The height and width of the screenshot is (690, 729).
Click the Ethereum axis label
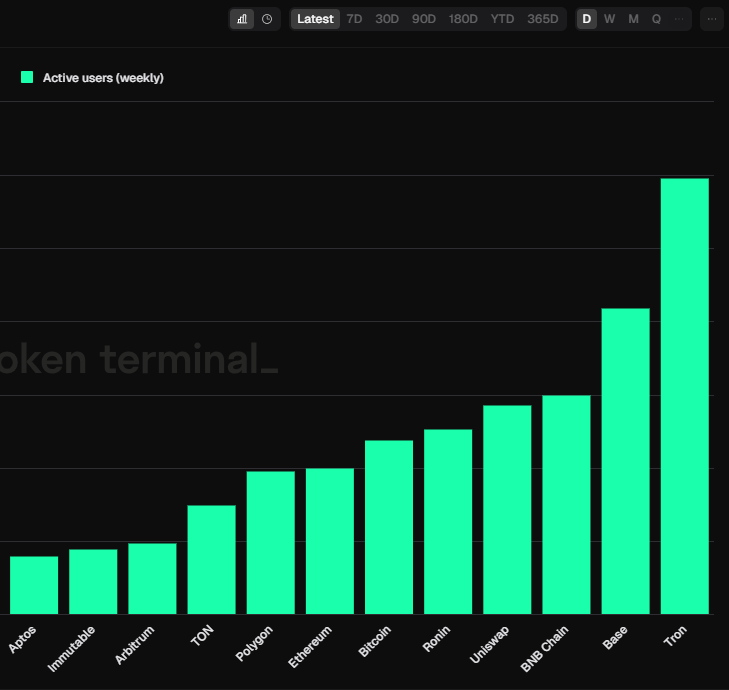[310, 647]
